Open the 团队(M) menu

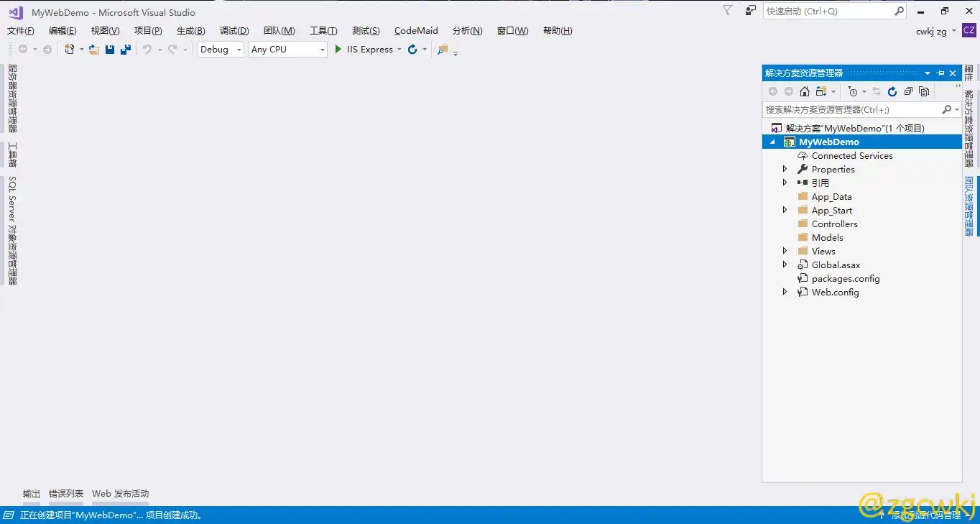point(279,31)
